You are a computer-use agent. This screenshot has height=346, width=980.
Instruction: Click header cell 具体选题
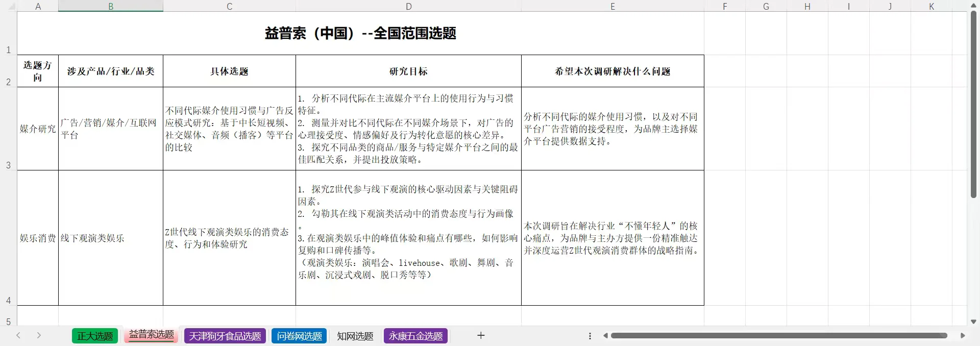(x=229, y=71)
